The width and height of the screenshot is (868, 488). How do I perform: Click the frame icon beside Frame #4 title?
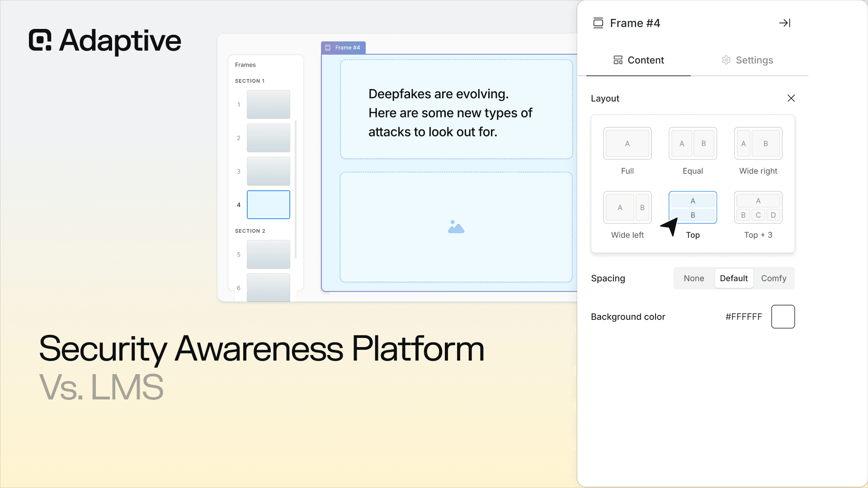[x=598, y=23]
